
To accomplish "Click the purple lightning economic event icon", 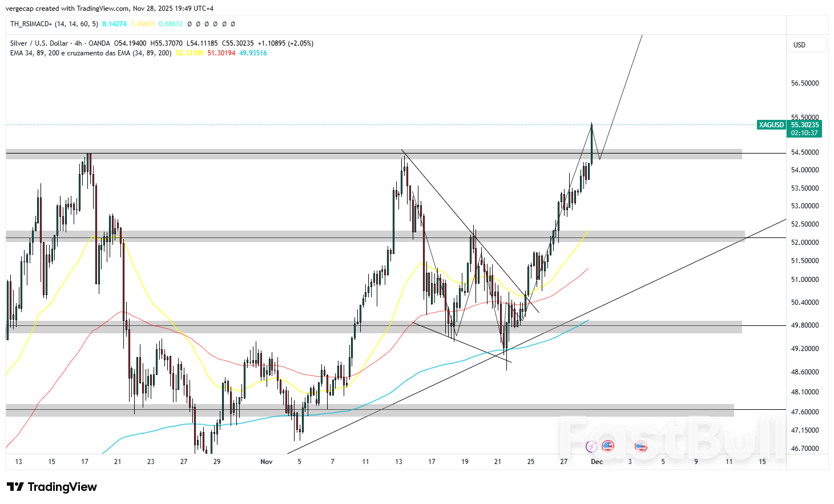I will pos(591,446).
